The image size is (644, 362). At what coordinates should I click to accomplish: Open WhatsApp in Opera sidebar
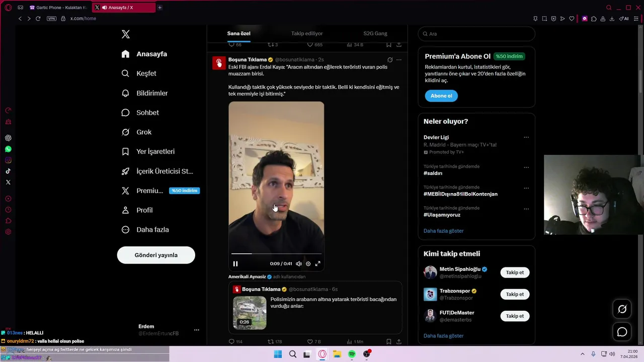tap(8, 149)
